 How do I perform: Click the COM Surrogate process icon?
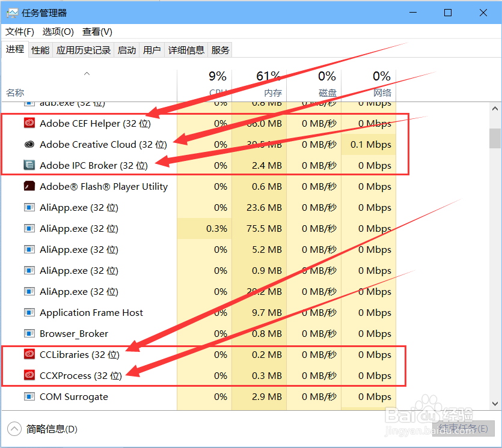click(29, 396)
